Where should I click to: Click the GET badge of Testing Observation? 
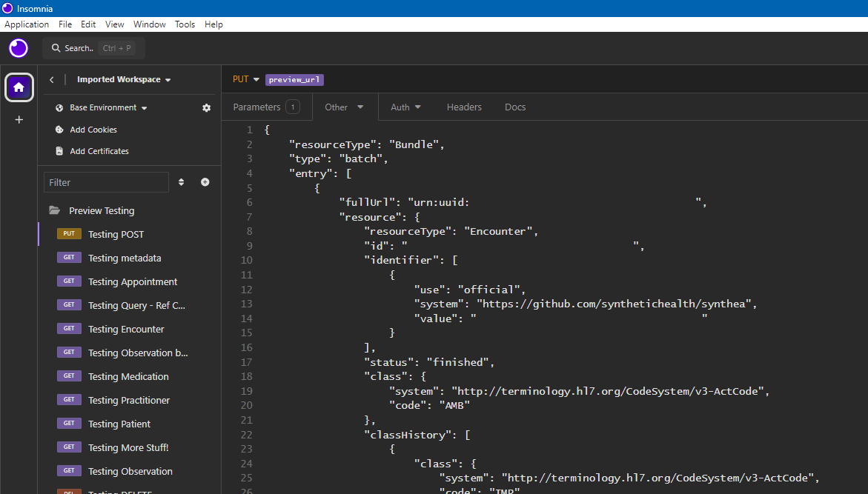pos(69,471)
